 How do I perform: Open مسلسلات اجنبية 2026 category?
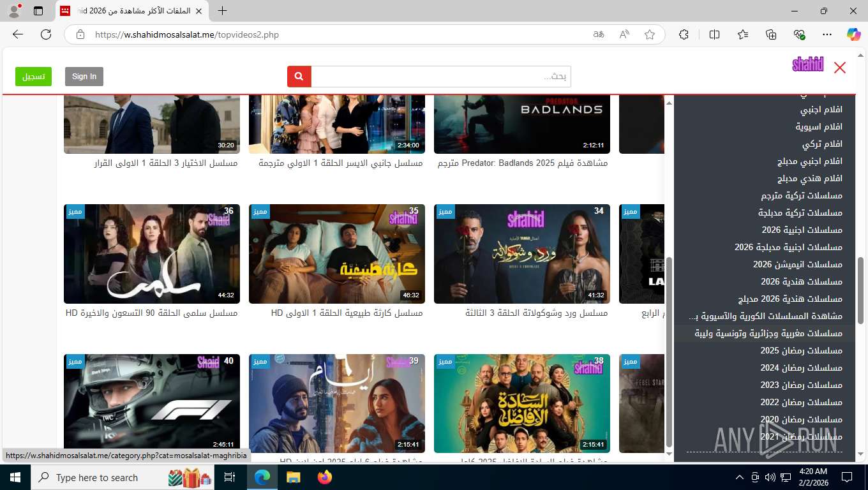pos(802,230)
